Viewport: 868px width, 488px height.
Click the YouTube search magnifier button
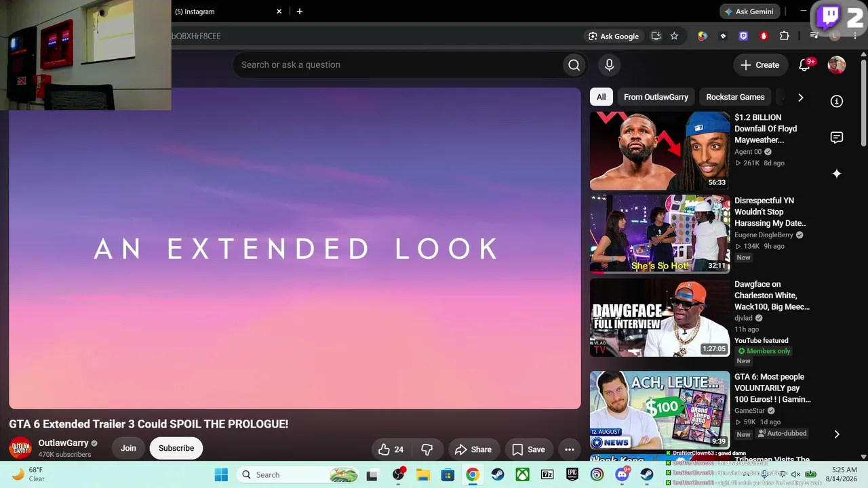click(x=574, y=65)
